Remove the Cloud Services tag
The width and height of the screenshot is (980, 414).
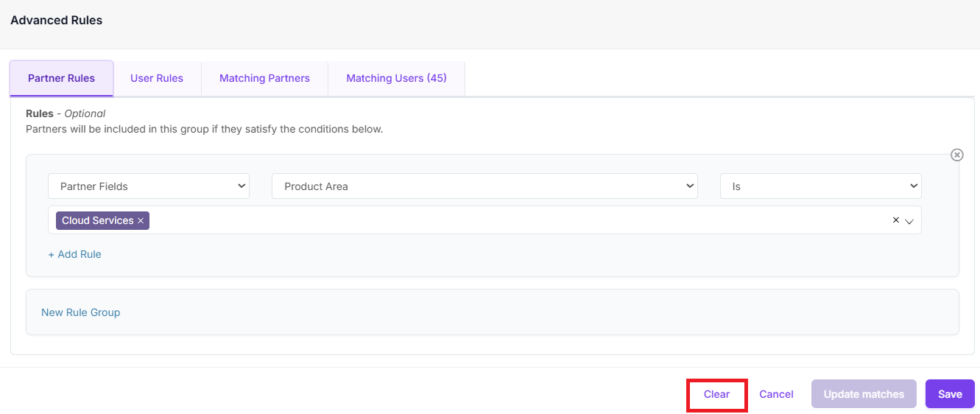[x=141, y=221]
